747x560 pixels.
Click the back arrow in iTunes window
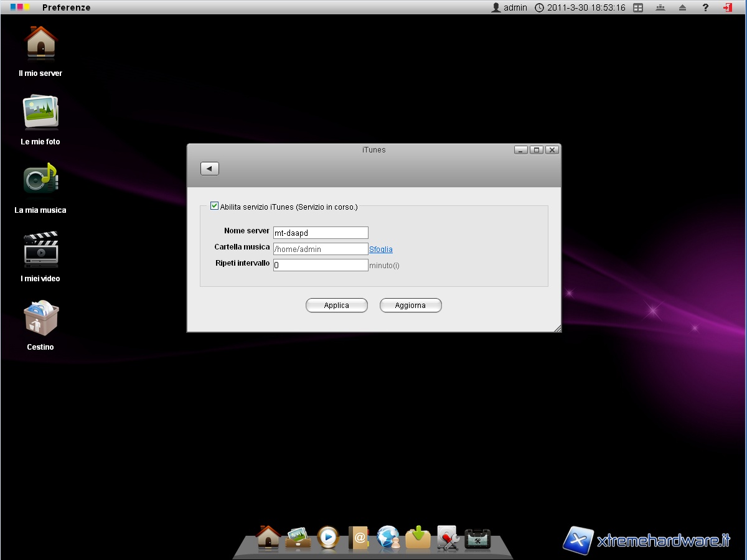[210, 169]
